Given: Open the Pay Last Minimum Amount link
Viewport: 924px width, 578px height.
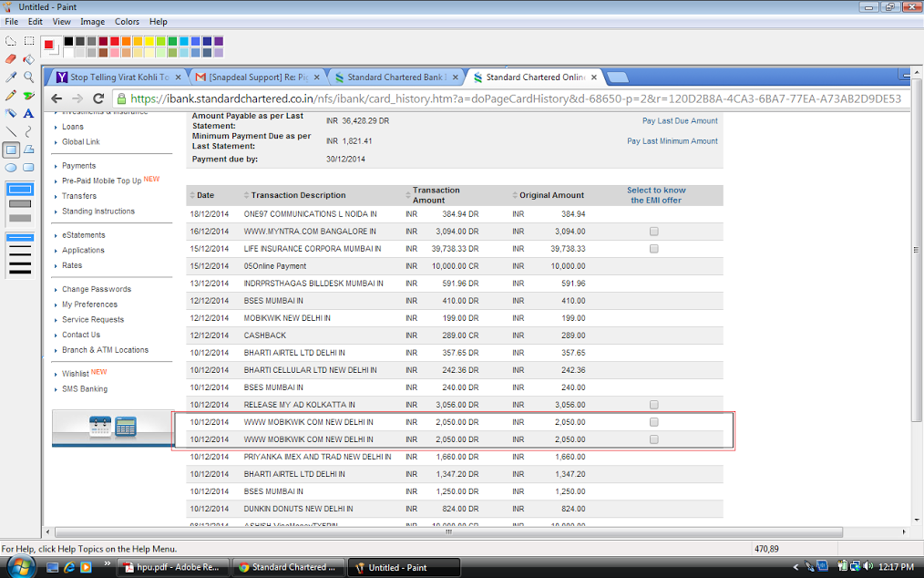Looking at the screenshot, I should 672,141.
